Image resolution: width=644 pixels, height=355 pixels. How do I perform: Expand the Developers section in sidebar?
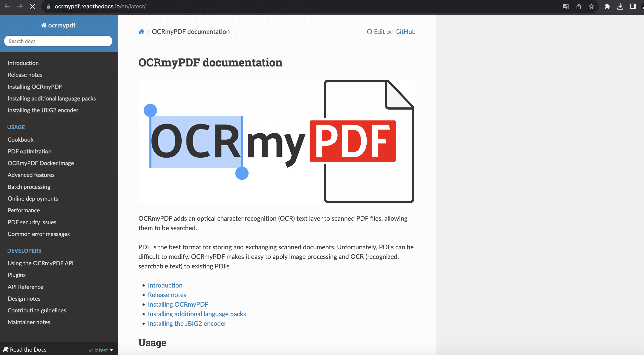[24, 251]
